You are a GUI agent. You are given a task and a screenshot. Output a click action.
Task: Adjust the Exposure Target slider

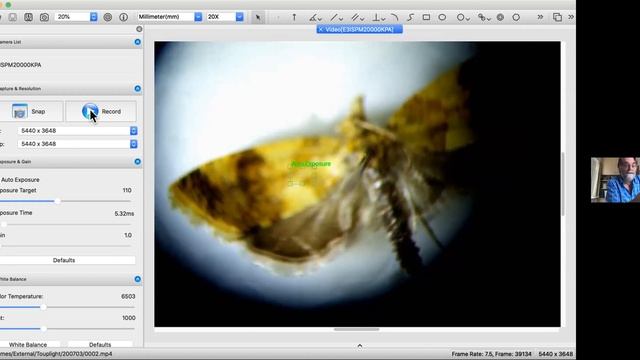(58, 201)
